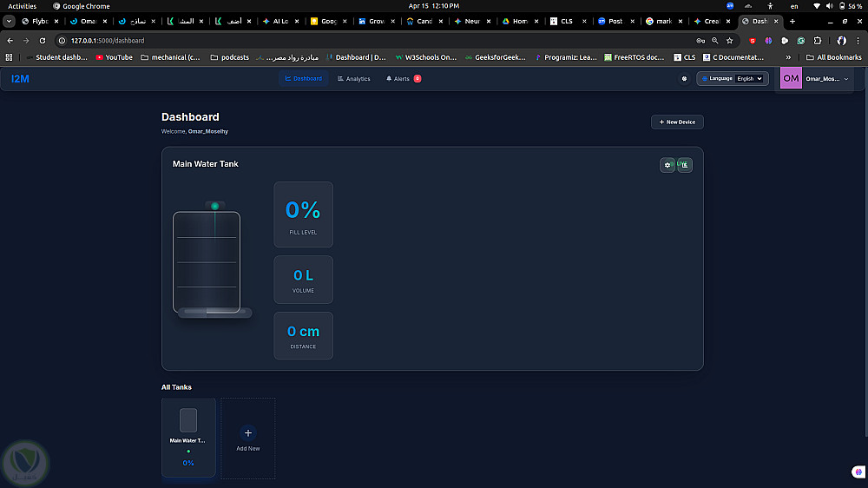868x488 pixels.
Task: Open the FreeRTOS doc... bookmark
Action: [635, 57]
